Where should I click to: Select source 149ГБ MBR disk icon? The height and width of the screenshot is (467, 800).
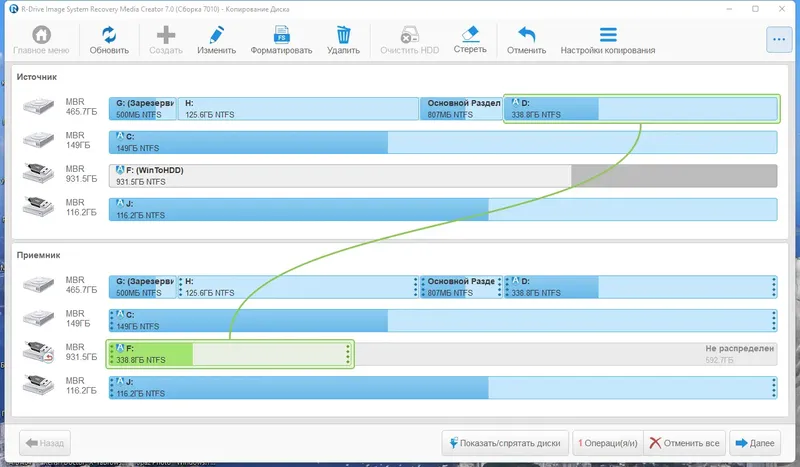(x=38, y=140)
